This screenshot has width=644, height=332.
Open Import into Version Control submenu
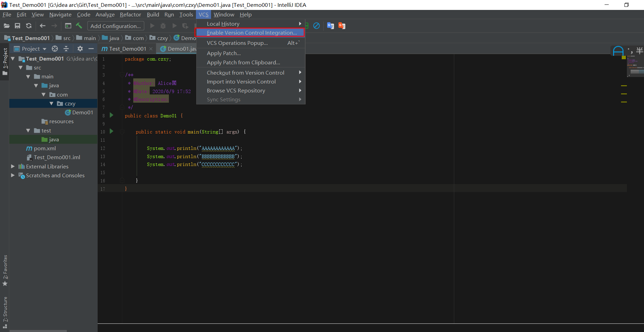pos(251,81)
